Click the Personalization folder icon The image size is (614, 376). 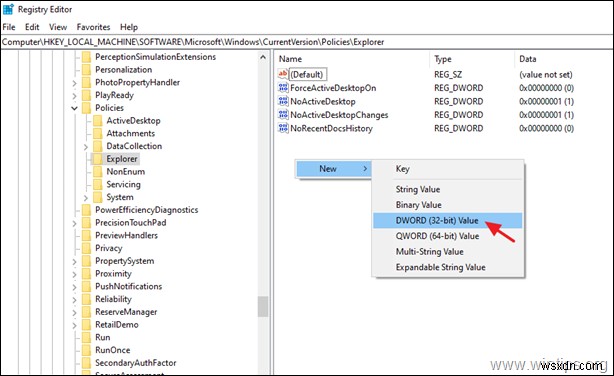(x=87, y=70)
